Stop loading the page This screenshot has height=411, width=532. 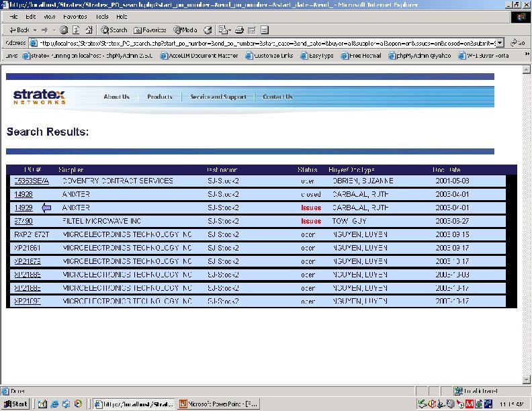coord(63,30)
